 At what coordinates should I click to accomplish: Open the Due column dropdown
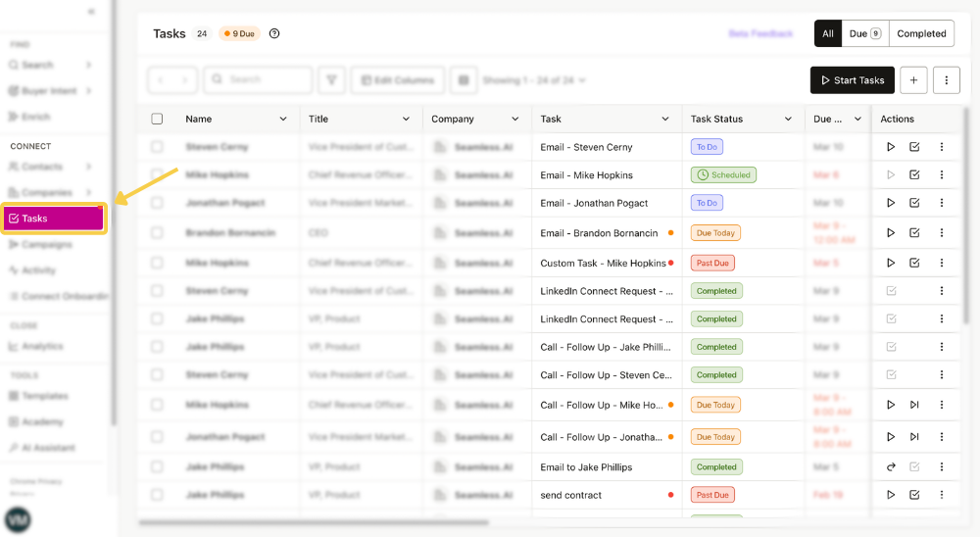(x=858, y=119)
